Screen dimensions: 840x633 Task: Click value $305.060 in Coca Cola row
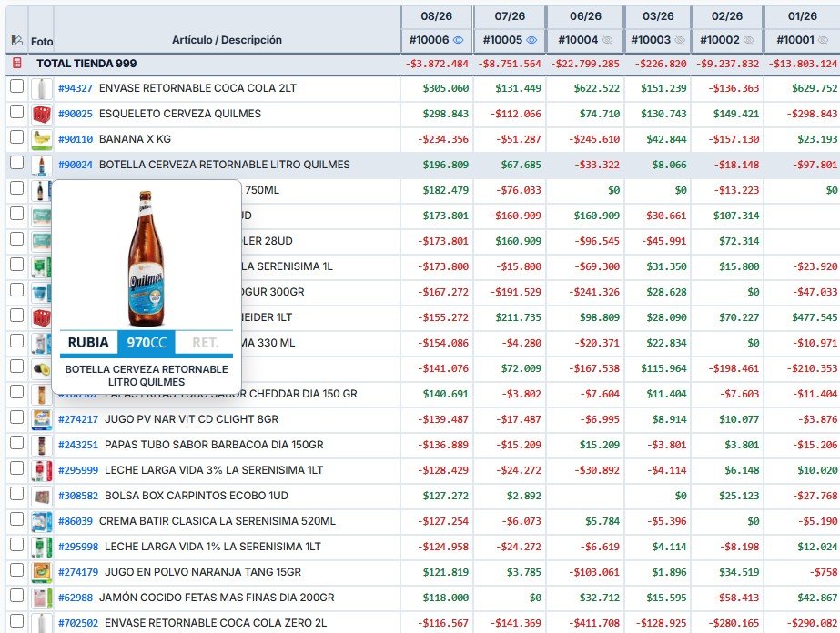pyautogui.click(x=446, y=88)
